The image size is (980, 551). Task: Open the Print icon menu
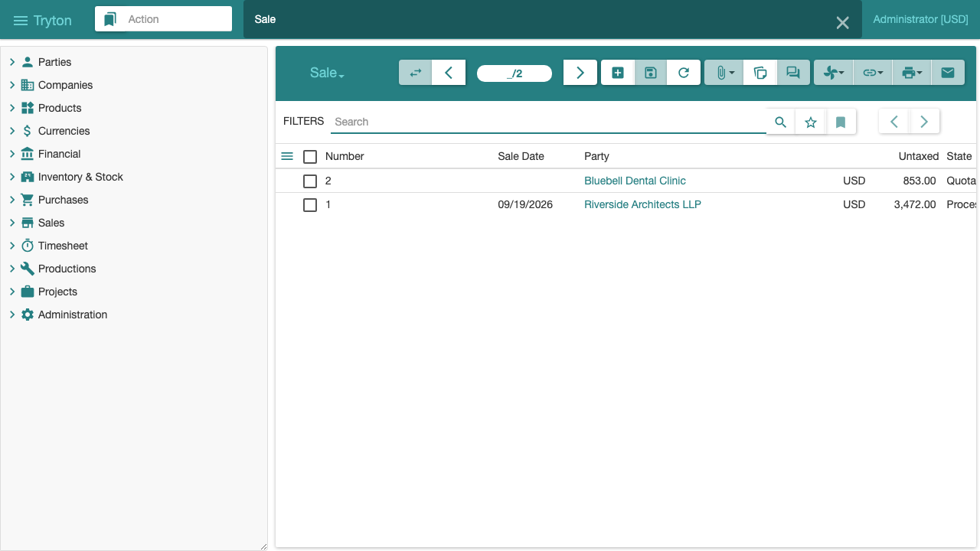pos(912,73)
